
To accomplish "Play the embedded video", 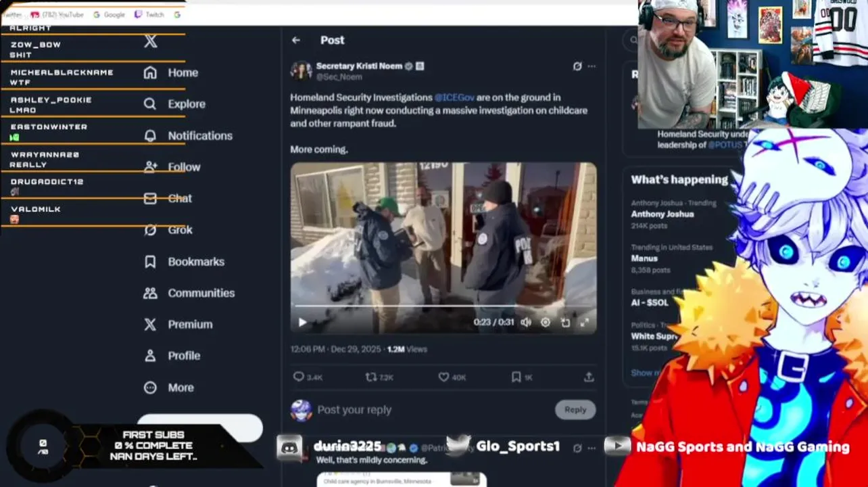I will point(302,323).
